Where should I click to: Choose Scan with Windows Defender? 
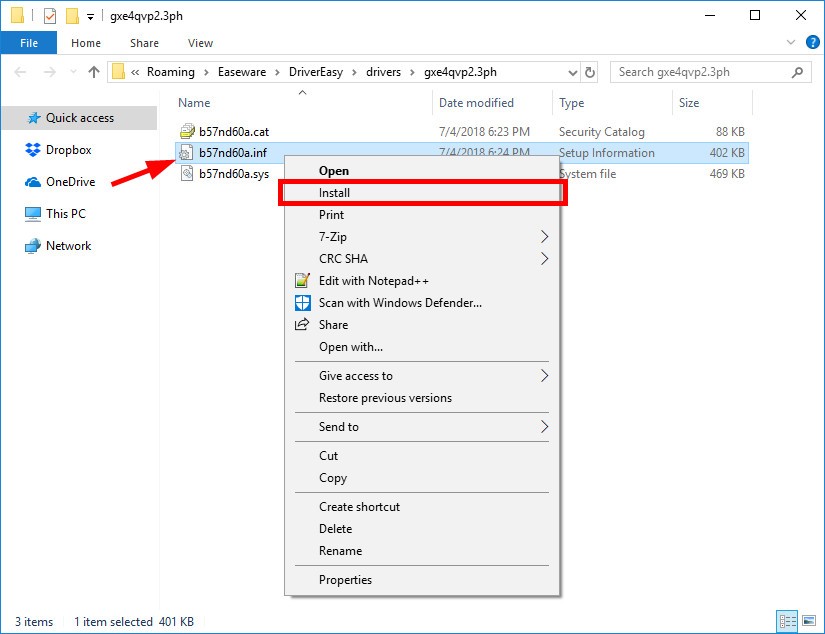(422, 303)
